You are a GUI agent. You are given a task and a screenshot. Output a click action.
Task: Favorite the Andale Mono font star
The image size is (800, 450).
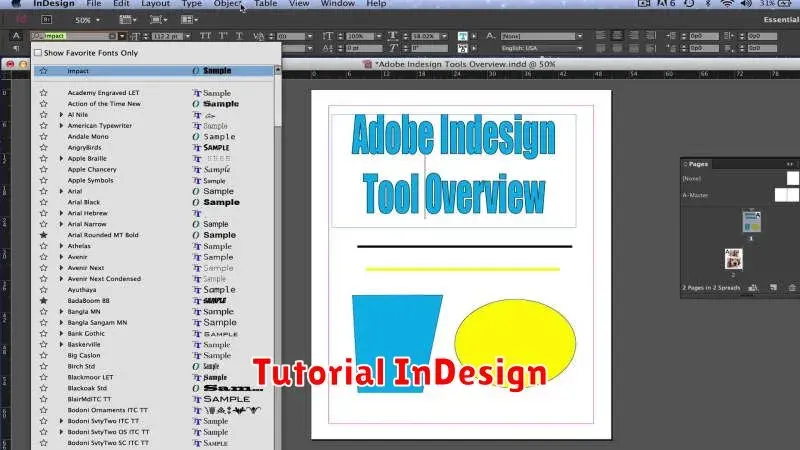click(x=43, y=136)
